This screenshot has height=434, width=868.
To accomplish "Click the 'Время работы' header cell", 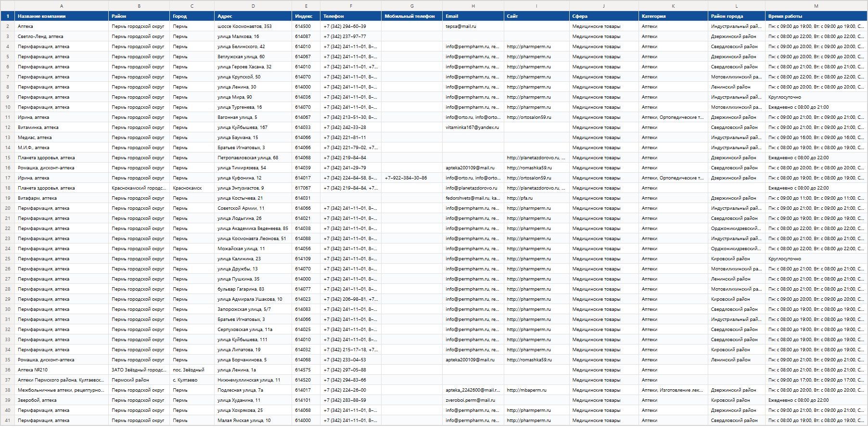I will tap(816, 16).
